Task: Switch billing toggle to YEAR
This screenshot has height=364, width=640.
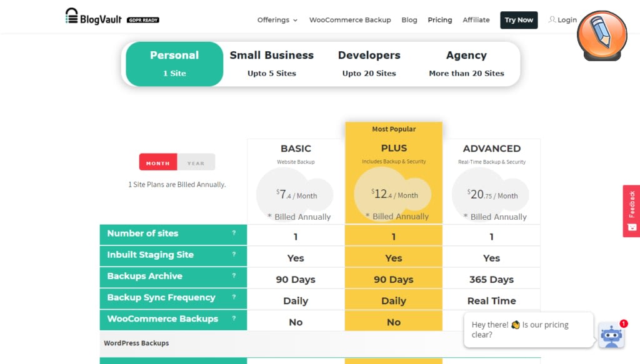Action: tap(196, 162)
